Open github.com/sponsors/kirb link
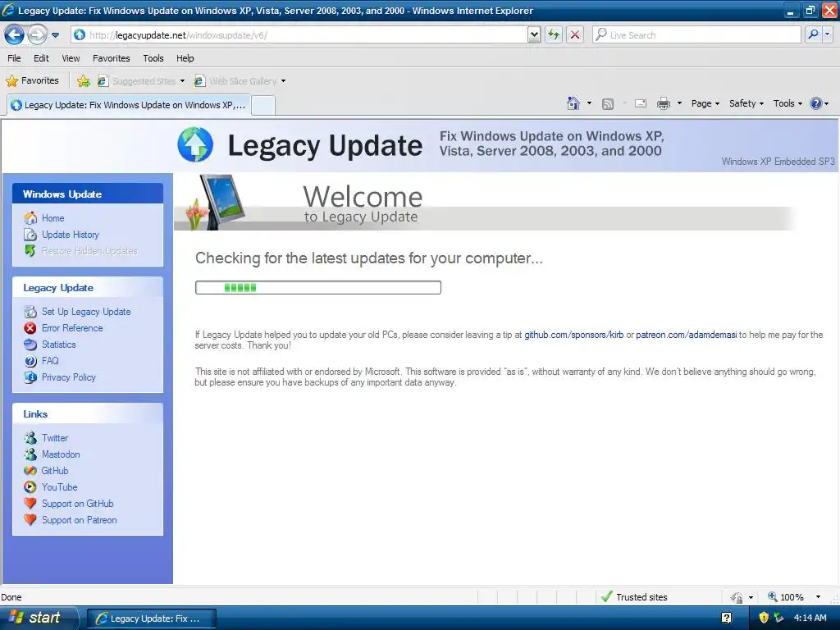Screen dimensions: 840x630 click(x=573, y=335)
